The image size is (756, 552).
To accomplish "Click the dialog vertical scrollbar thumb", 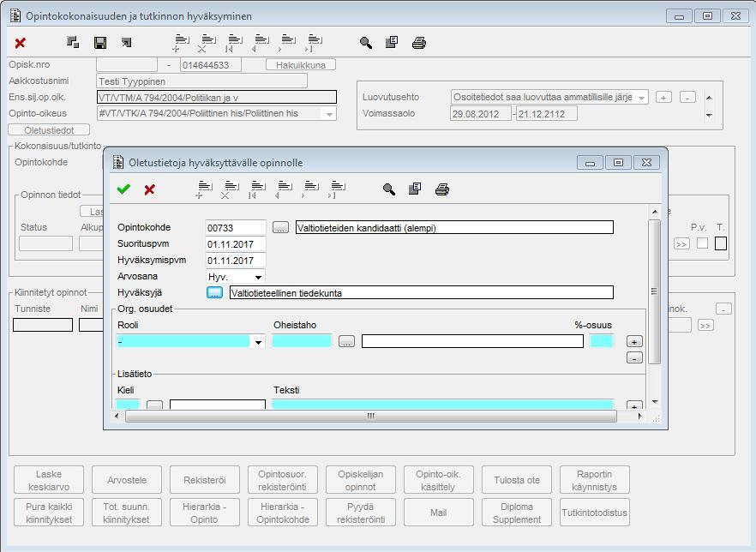I will click(654, 291).
